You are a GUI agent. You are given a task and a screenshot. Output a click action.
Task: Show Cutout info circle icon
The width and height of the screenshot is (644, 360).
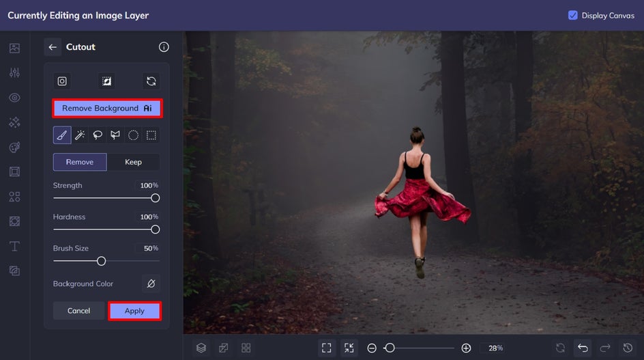pyautogui.click(x=164, y=47)
